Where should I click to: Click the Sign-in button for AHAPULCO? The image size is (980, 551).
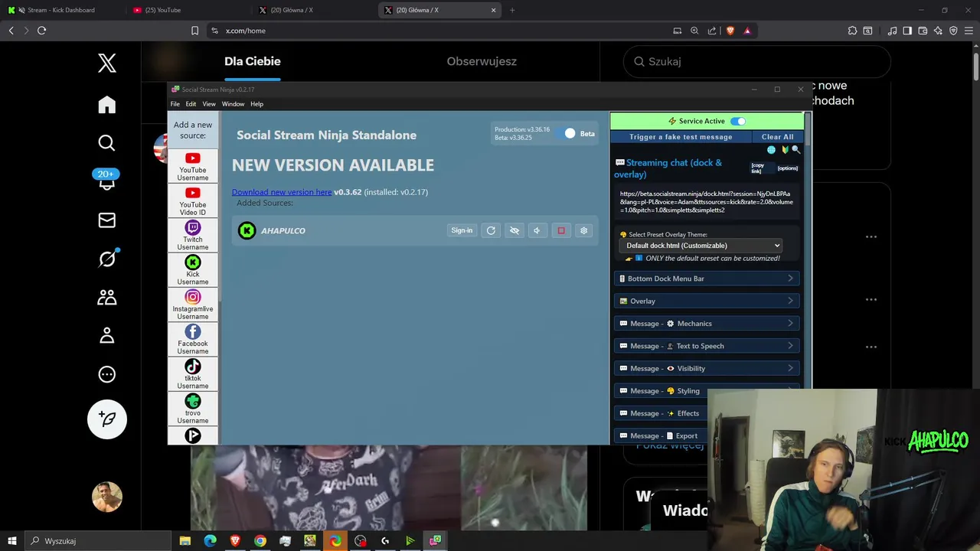point(462,230)
